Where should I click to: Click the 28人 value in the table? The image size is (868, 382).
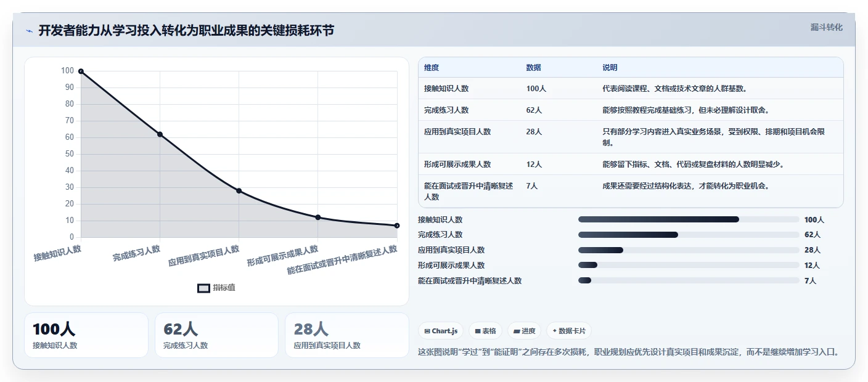pos(534,132)
